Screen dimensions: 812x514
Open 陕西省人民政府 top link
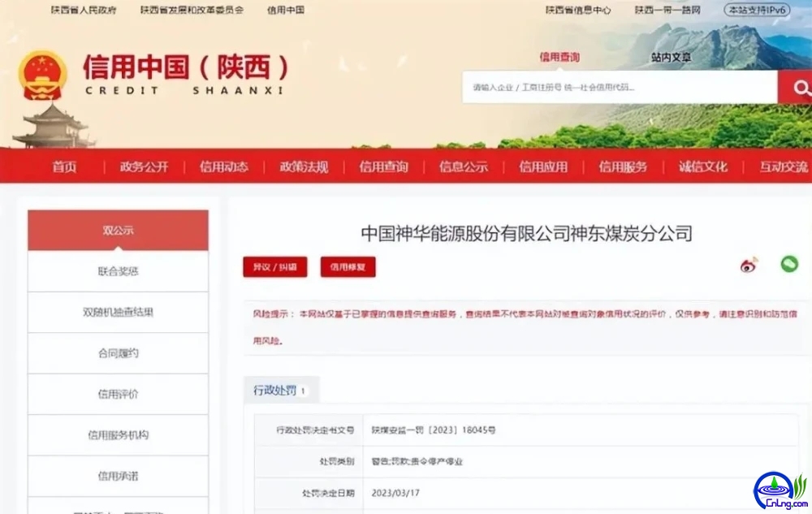tap(84, 10)
